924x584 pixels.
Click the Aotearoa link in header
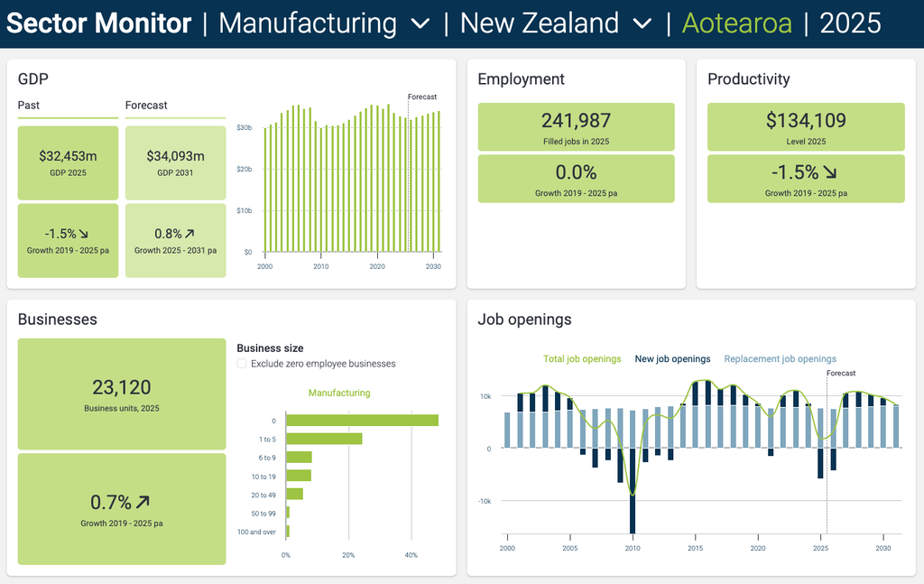736,23
